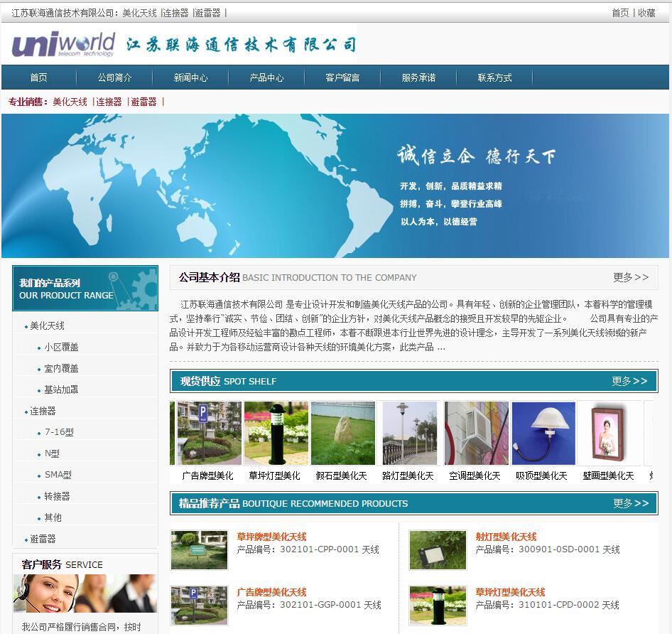Click red 避雷器 link after 专业销售
Screen dimensions: 672x634
point(144,102)
